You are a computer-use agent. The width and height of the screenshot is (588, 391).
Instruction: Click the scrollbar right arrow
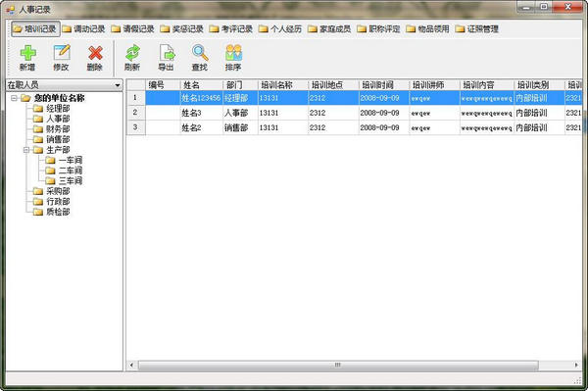(577, 365)
